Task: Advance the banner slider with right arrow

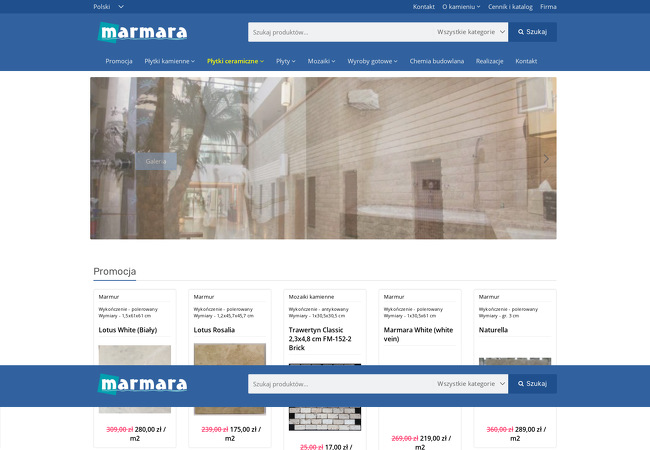Action: point(546,158)
